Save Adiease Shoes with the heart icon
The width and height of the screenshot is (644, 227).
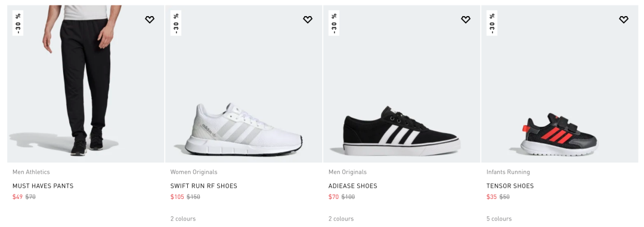[x=465, y=19]
